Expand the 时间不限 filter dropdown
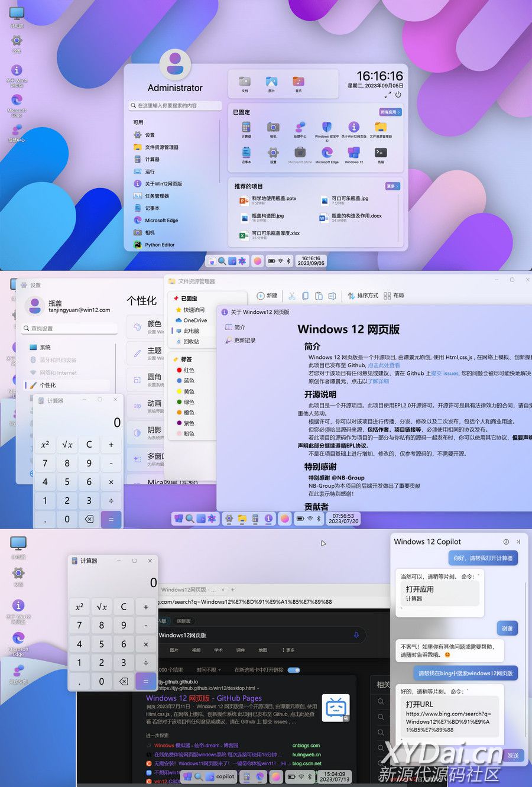This screenshot has width=532, height=787. [208, 670]
